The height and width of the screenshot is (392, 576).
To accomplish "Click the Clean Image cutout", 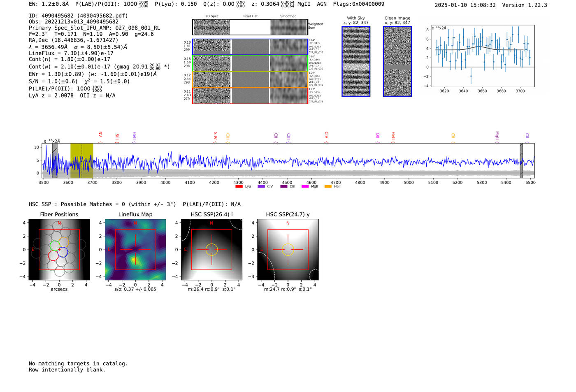I will pos(397,61).
